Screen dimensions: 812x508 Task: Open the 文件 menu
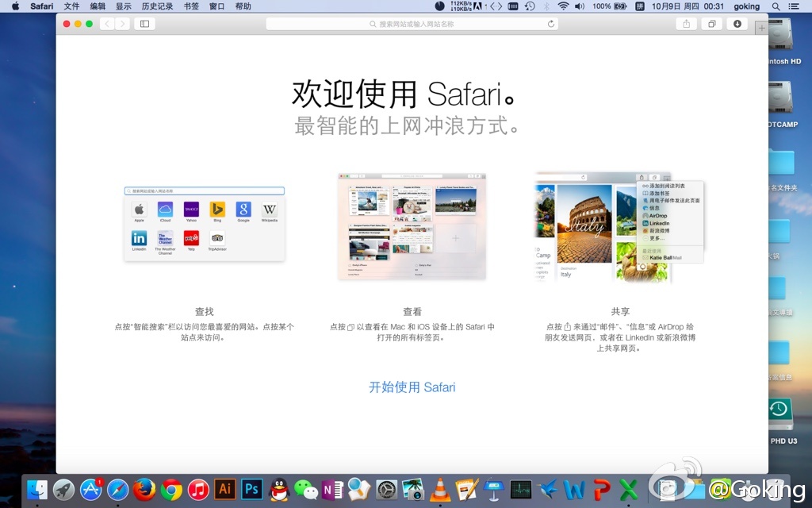pos(71,6)
